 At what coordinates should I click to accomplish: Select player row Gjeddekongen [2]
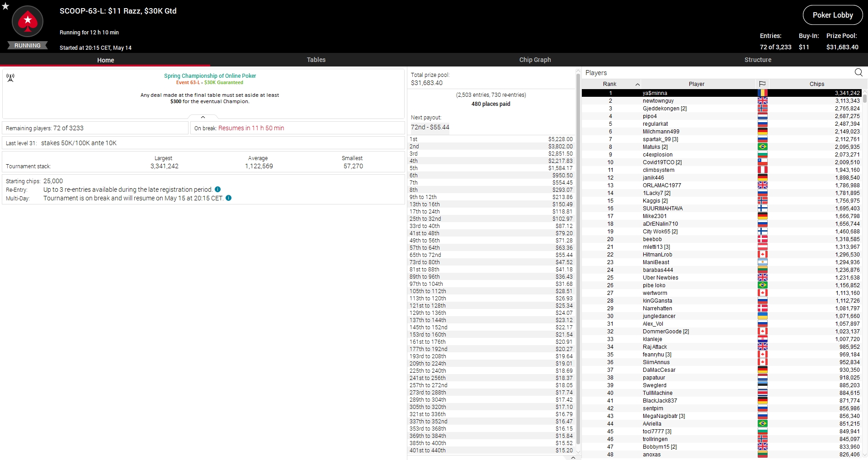coord(722,109)
